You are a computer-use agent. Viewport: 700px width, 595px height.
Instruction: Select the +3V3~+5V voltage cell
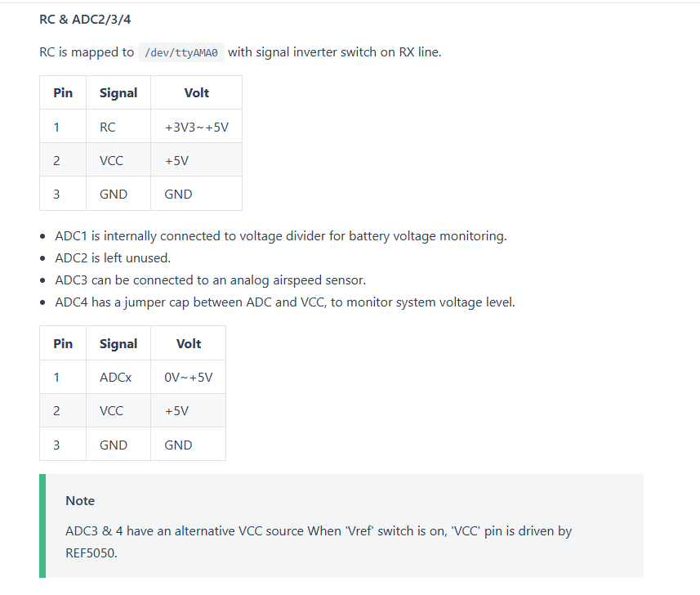click(x=196, y=127)
